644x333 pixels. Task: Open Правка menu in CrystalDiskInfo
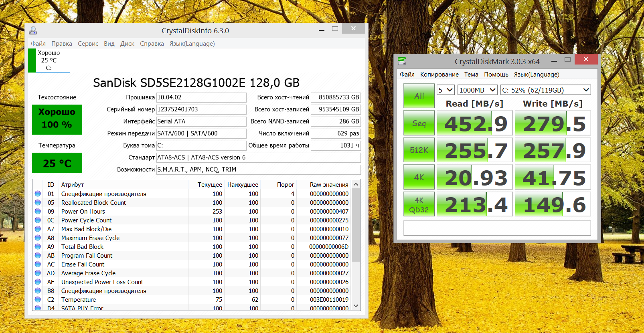tap(62, 44)
